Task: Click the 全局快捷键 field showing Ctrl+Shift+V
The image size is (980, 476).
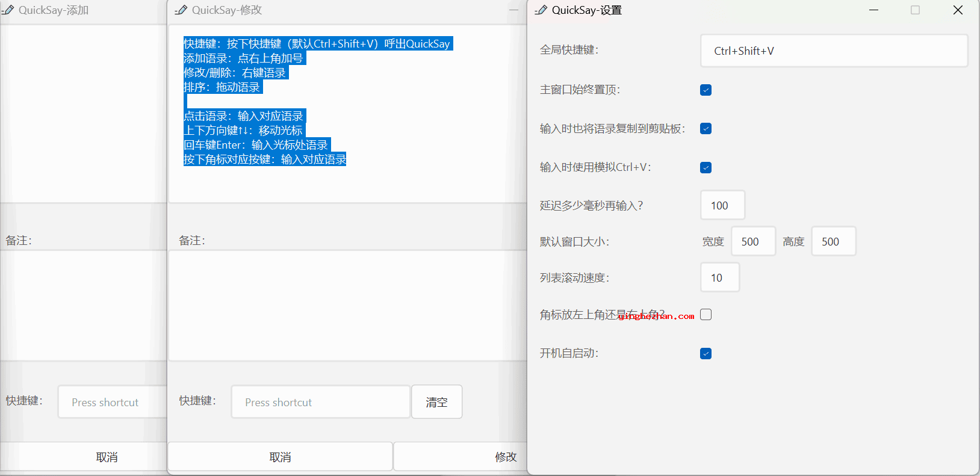Action: point(834,51)
